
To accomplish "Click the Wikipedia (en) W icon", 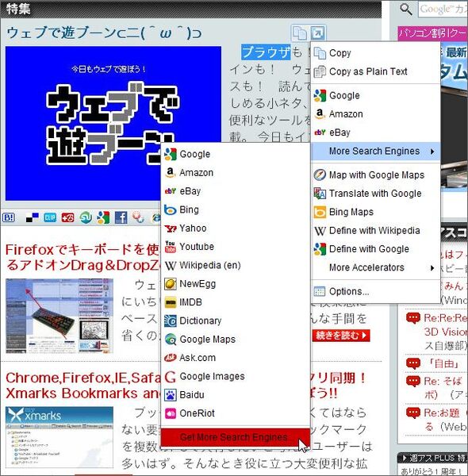I will pyautogui.click(x=171, y=266).
